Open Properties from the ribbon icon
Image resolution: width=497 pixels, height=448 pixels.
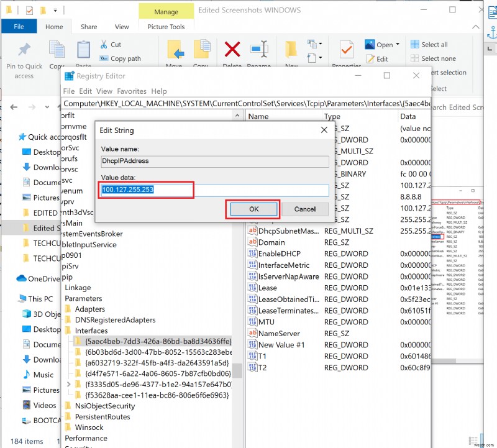[348, 51]
